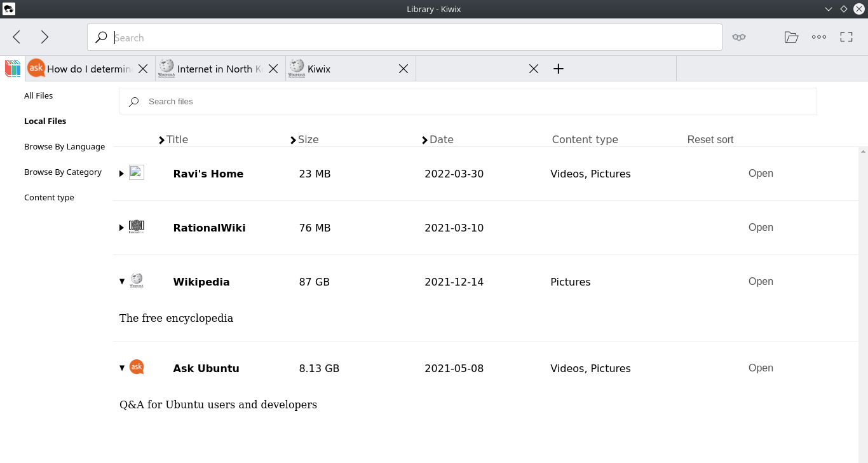Click the Ask Ubuntu tab icon
The width and height of the screenshot is (868, 463).
pyautogui.click(x=36, y=68)
